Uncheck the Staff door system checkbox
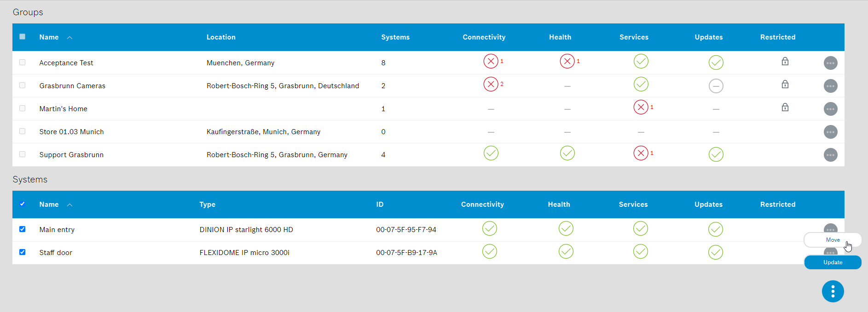This screenshot has width=868, height=312. pyautogui.click(x=23, y=252)
